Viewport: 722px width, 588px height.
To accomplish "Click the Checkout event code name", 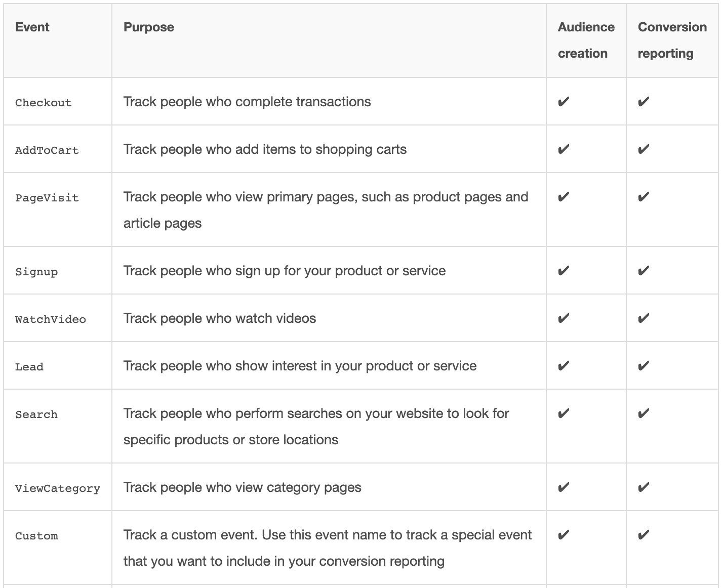I will coord(44,103).
